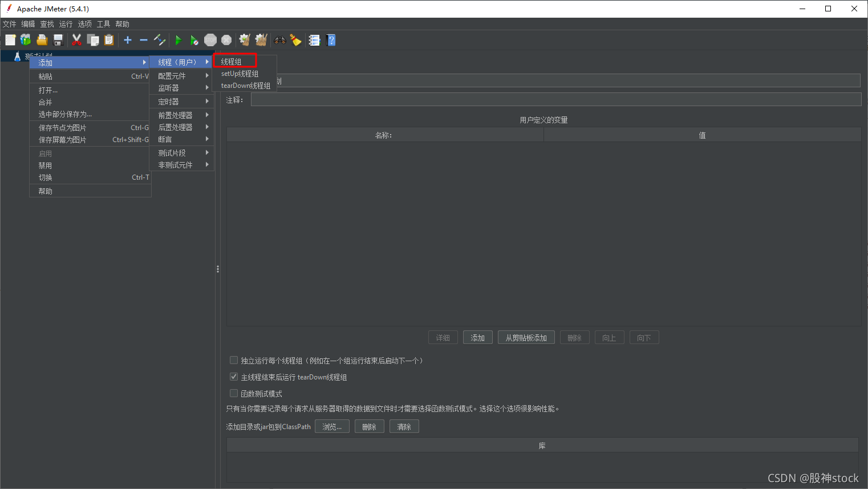Uncheck 主线程结束后运行 tearDown线程组

233,377
